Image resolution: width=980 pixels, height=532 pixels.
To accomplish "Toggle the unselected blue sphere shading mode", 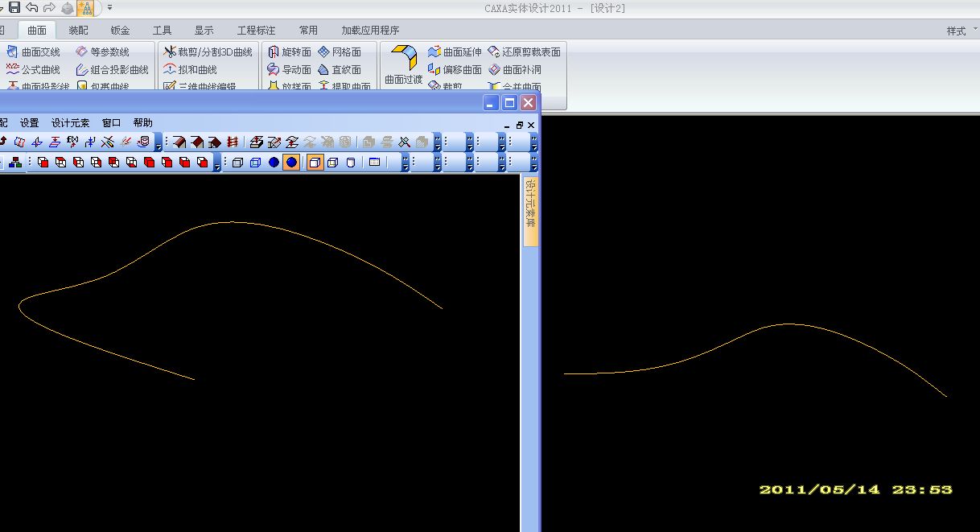I will point(274,163).
